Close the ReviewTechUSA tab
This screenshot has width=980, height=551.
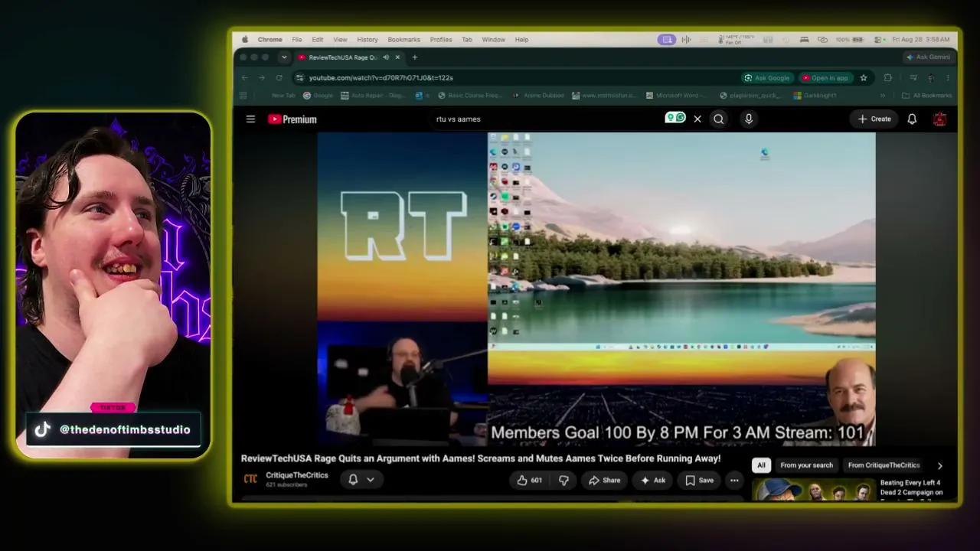[397, 57]
